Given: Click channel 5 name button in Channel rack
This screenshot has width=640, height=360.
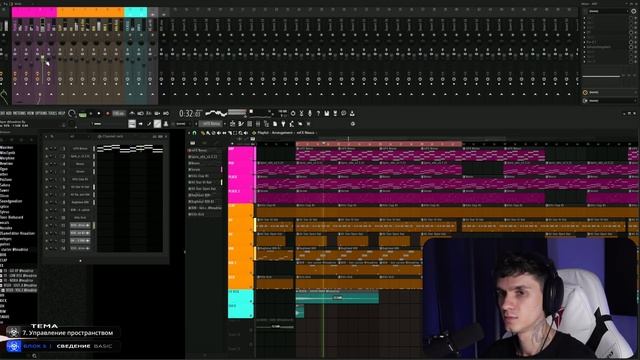Looking at the screenshot, I should (80, 179).
